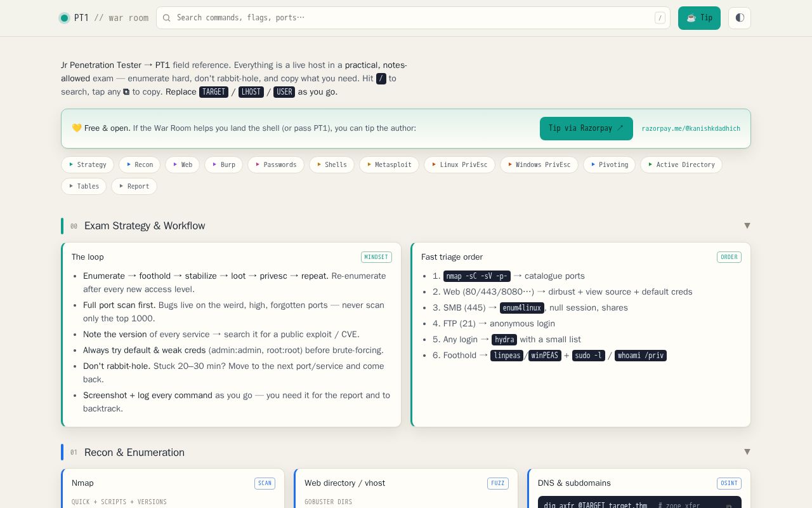Click the magnifier icon in the search bar
This screenshot has width=812, height=508.
pyautogui.click(x=167, y=18)
